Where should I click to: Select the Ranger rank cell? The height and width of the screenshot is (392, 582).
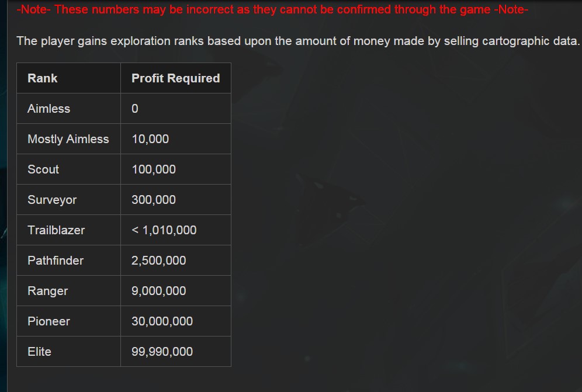coord(69,291)
